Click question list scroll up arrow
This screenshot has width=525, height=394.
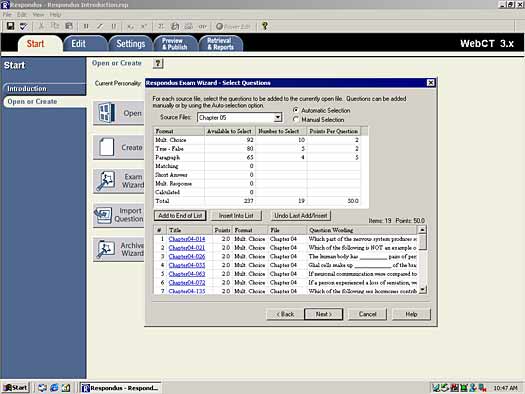(423, 230)
